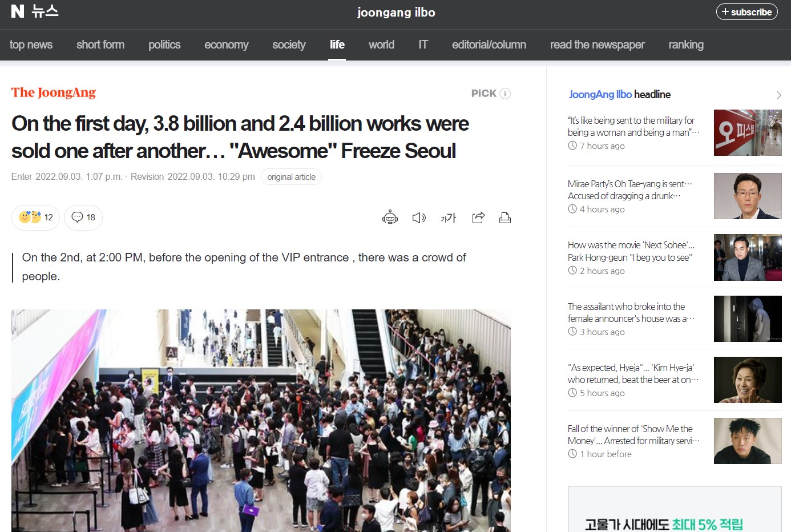Screen dimensions: 791x532
Task: Print the article using printer icon
Action: pos(505,217)
